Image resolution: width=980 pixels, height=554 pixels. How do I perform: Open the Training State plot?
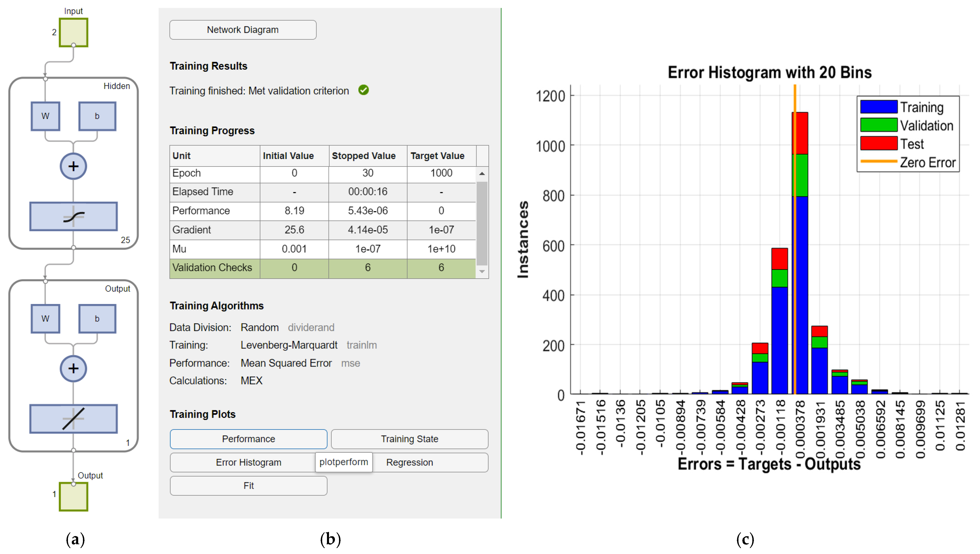(x=409, y=439)
